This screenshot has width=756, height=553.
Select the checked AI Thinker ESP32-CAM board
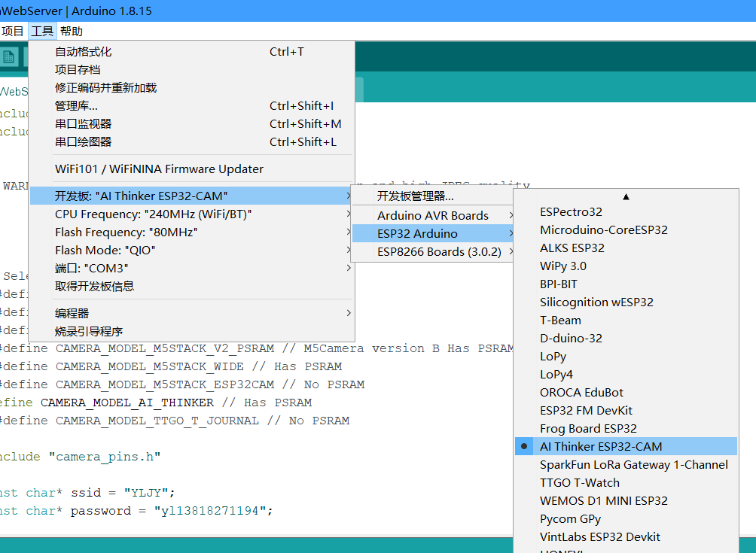tap(626, 447)
